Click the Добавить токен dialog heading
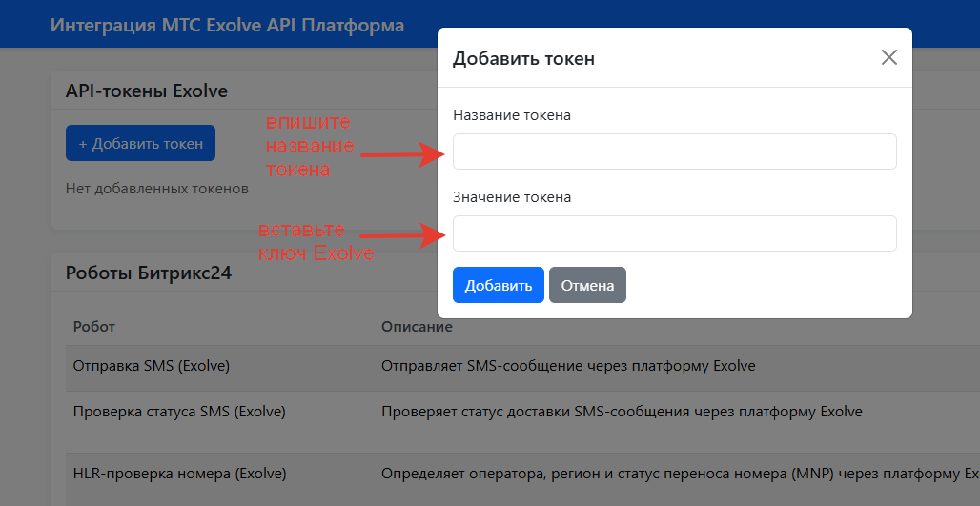The width and height of the screenshot is (980, 506). click(x=523, y=58)
